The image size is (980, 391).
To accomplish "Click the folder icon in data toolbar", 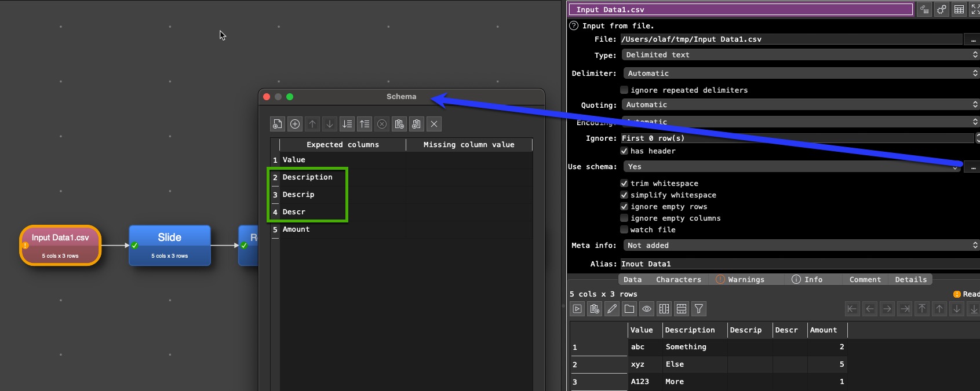I will tap(629, 309).
